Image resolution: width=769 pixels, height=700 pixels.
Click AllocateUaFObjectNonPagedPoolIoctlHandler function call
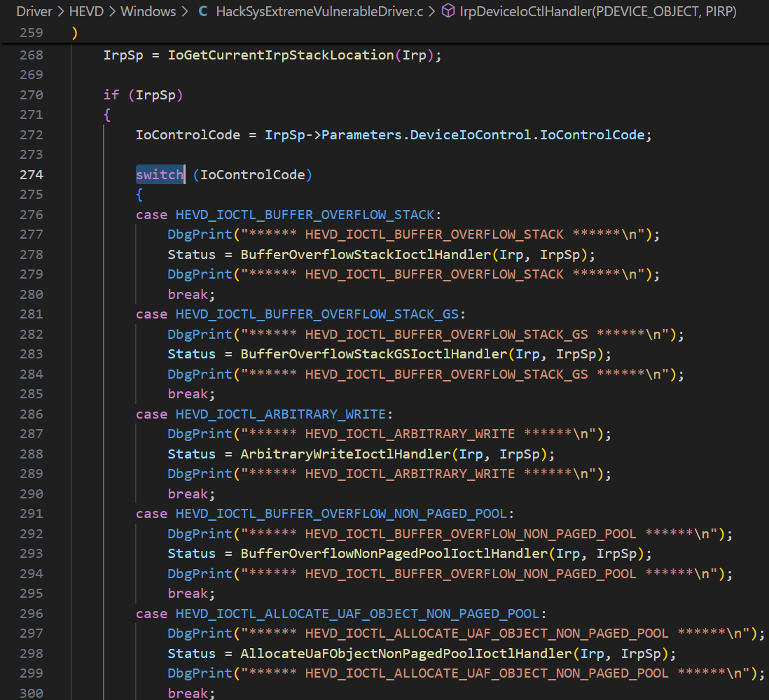click(x=406, y=654)
